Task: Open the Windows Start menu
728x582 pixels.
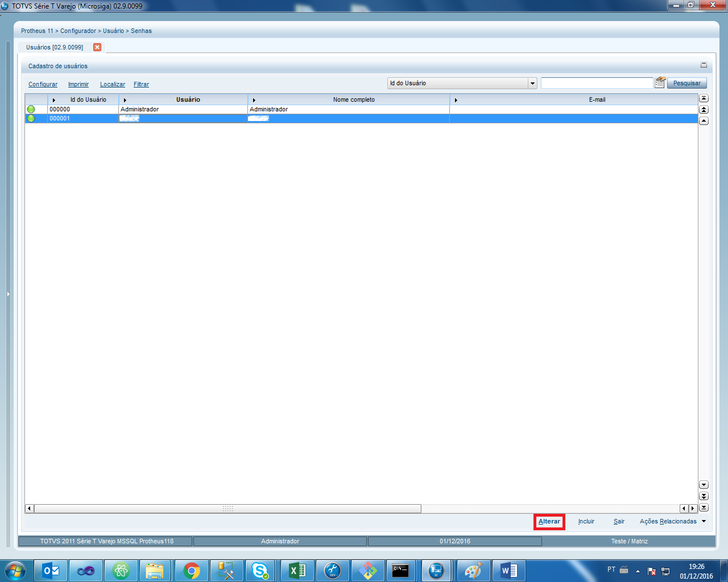Action: click(x=15, y=571)
